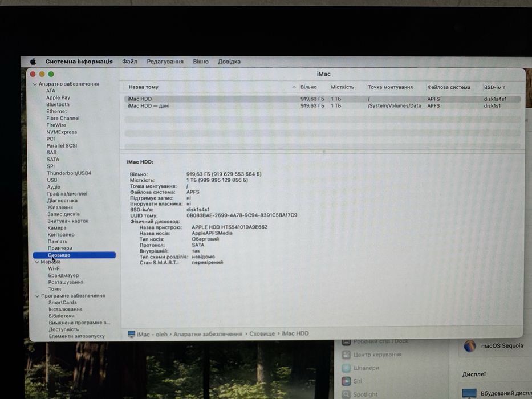This screenshot has height=399, width=532.
Task: Select Брандмауер in the sidebar
Action: click(63, 275)
